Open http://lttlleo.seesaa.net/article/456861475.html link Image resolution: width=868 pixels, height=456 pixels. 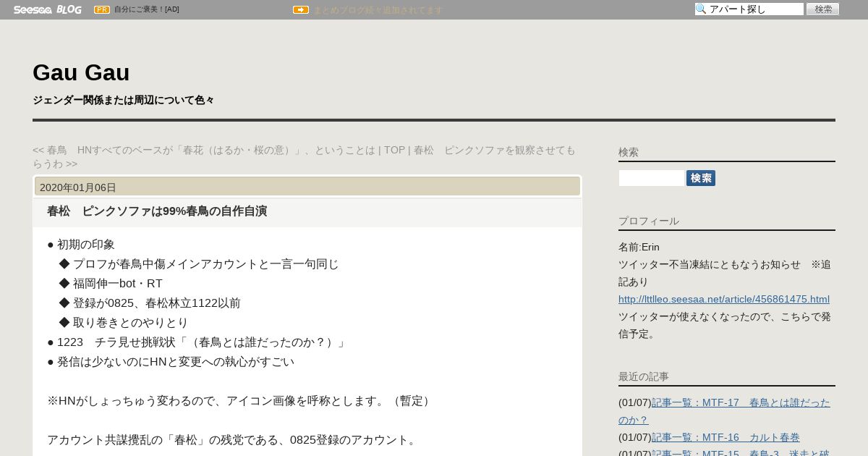[x=724, y=299]
